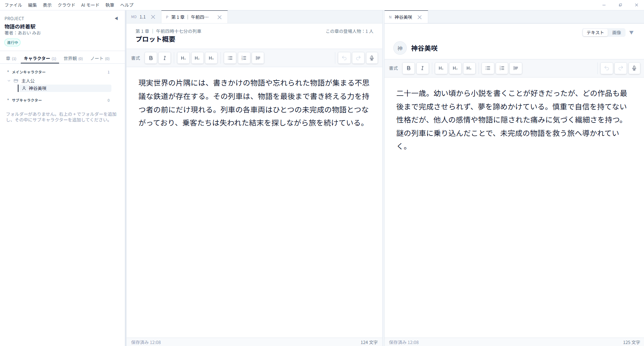Click text alignment icon in the plot editor
The image size is (644, 346).
[x=258, y=58]
